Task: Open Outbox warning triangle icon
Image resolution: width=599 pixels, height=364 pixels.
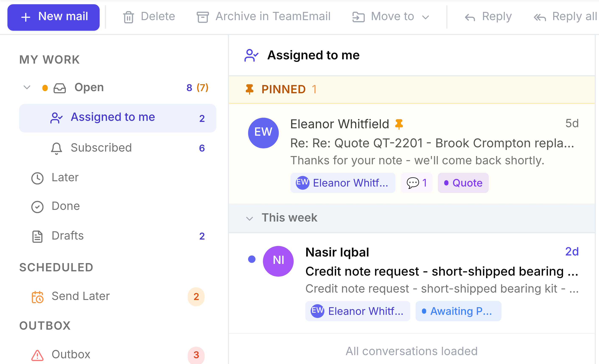Action: [x=37, y=355]
